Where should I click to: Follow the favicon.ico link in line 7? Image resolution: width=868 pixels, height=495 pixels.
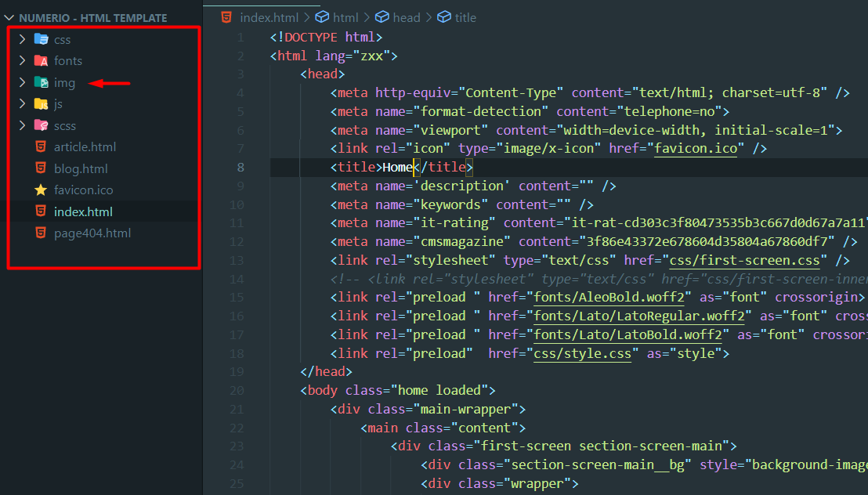[696, 148]
